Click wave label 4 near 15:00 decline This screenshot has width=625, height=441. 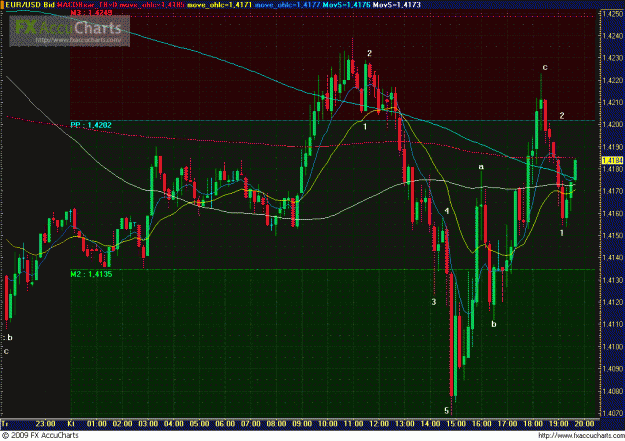point(447,211)
